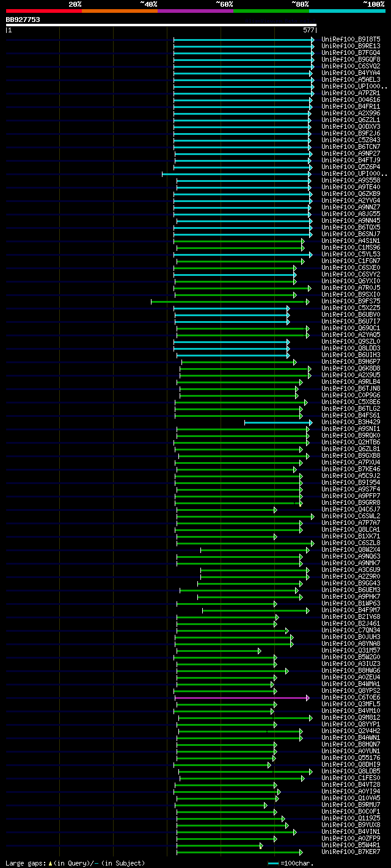Open hit UniRef100_Q119Z5
This screenshot has height=868, width=391.
coord(351,818)
